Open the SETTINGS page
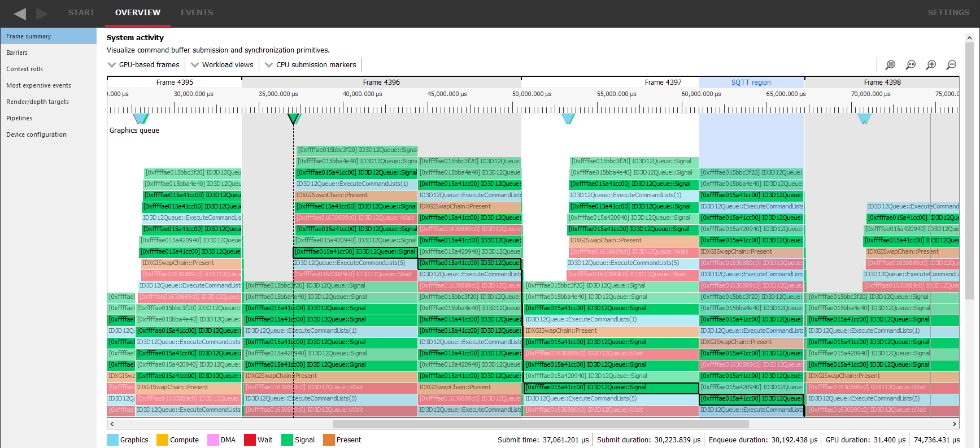The width and height of the screenshot is (980, 448). 948,12
